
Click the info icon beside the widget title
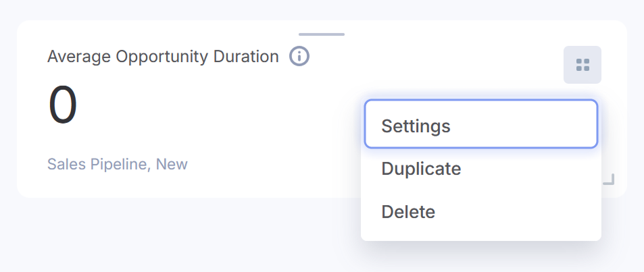[299, 56]
